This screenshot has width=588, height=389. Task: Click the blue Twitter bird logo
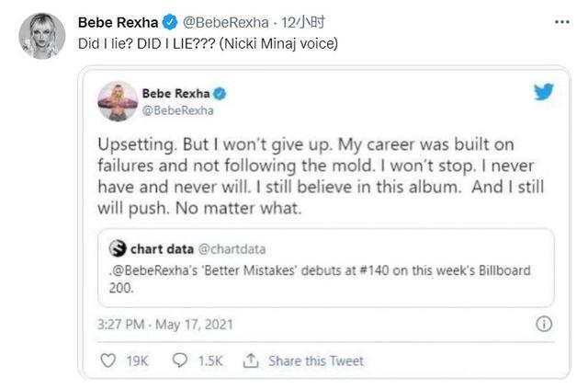(x=544, y=92)
